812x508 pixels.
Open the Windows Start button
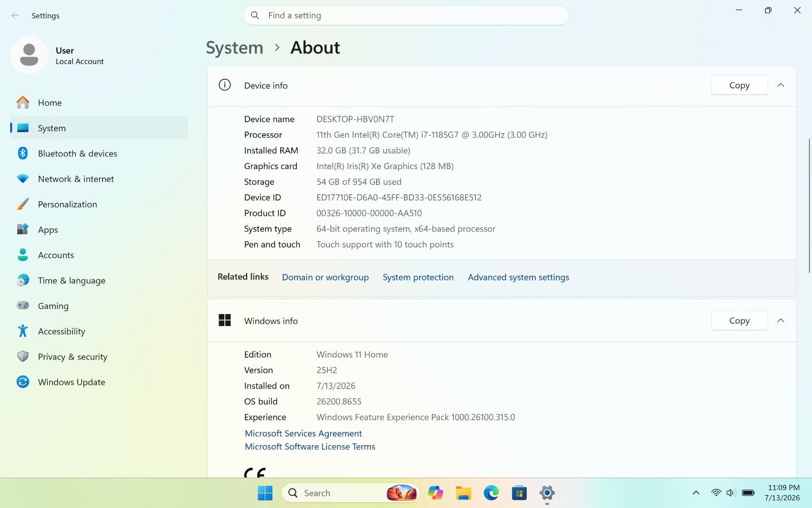[x=265, y=493]
